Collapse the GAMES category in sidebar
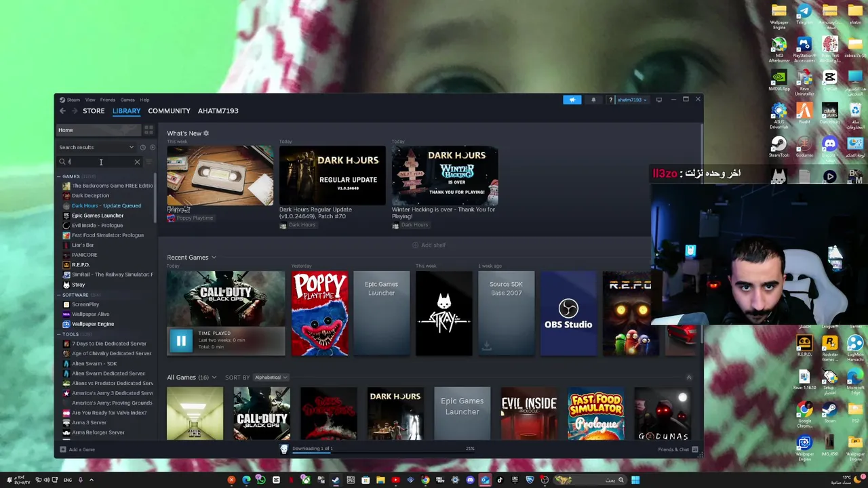Viewport: 868px width, 488px height. (59, 176)
